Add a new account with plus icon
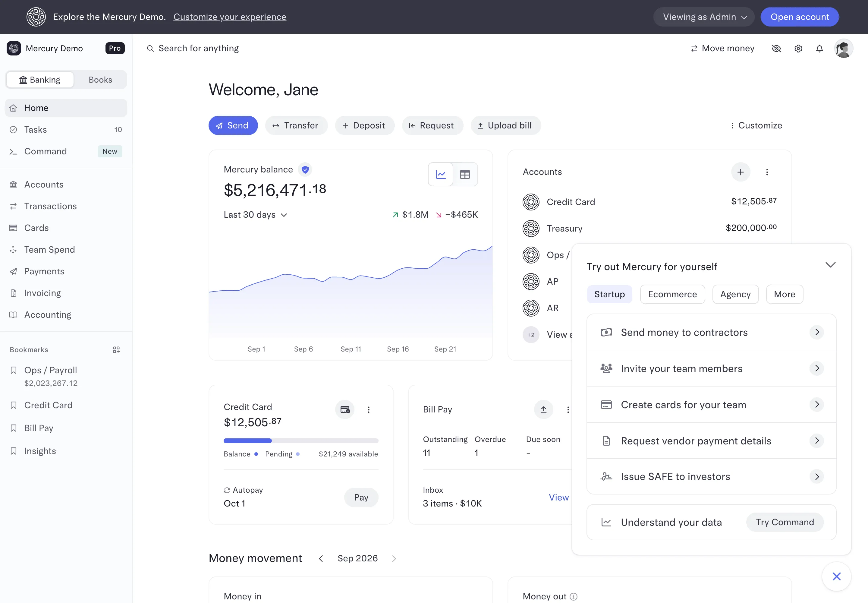Viewport: 868px width, 603px height. [740, 172]
